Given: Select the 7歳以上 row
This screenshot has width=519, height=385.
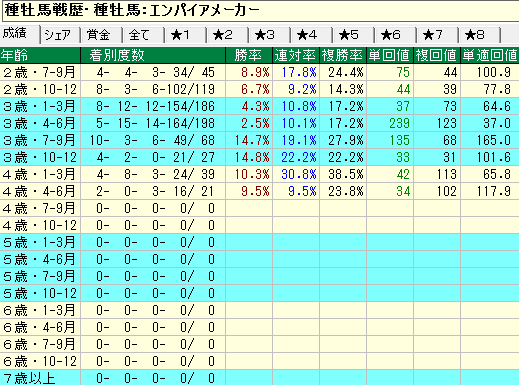Looking at the screenshot, I should point(259,378).
